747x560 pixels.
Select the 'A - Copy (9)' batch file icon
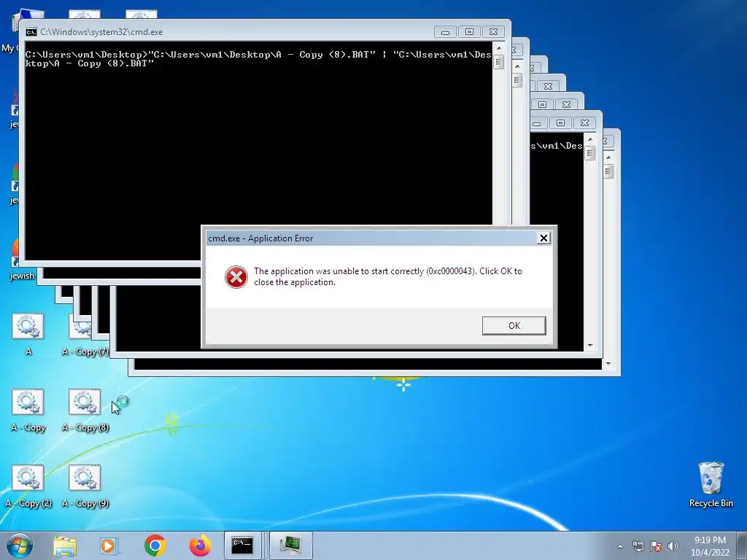pyautogui.click(x=85, y=486)
